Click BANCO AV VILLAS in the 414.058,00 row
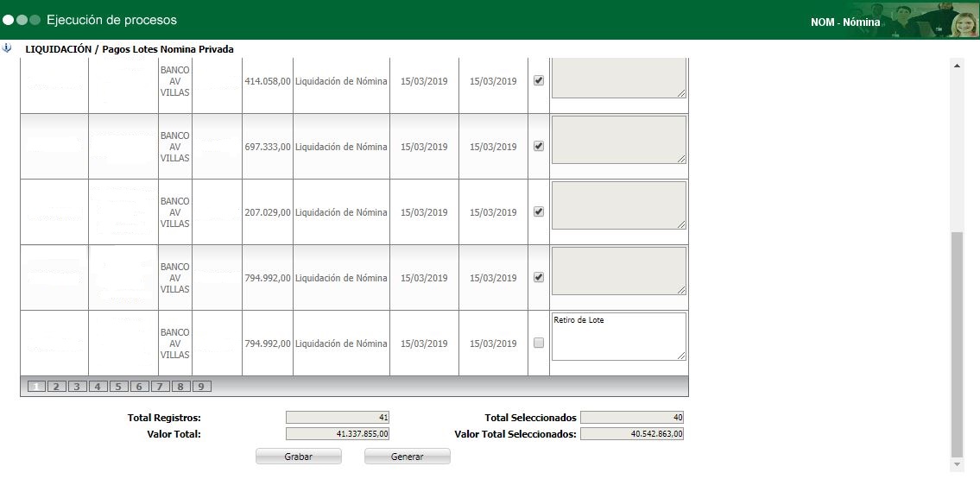980x479 pixels. tap(175, 81)
